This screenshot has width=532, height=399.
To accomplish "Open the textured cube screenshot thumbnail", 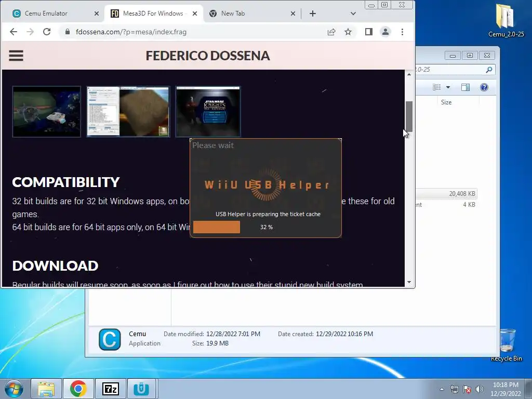I will [128, 112].
